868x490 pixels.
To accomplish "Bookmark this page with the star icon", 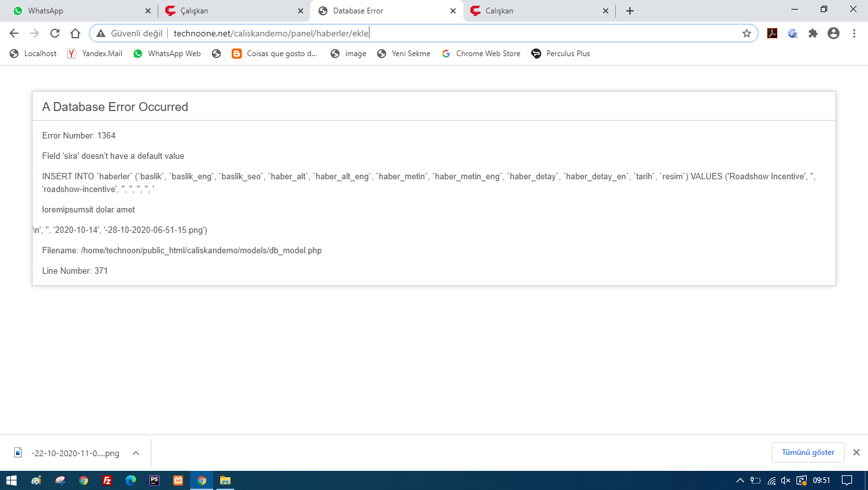I will pos(746,33).
